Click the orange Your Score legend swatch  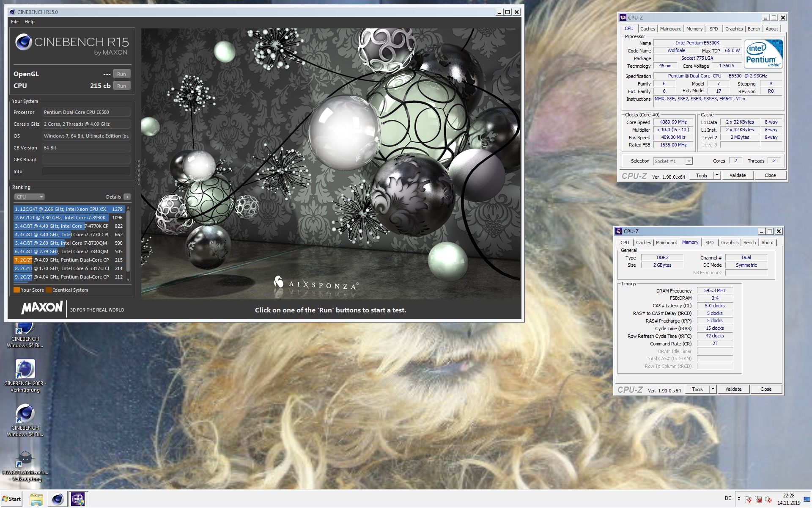coord(16,290)
